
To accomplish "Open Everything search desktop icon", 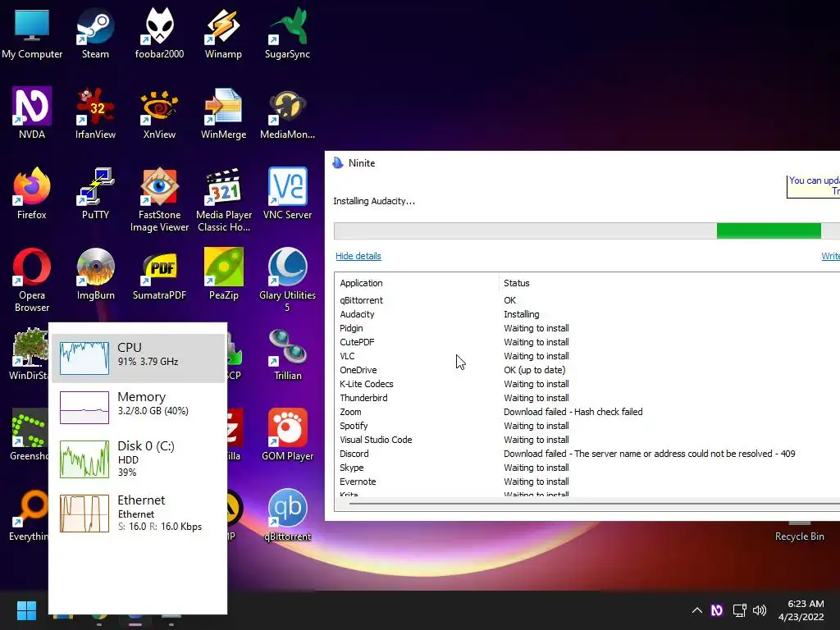I will (29, 515).
